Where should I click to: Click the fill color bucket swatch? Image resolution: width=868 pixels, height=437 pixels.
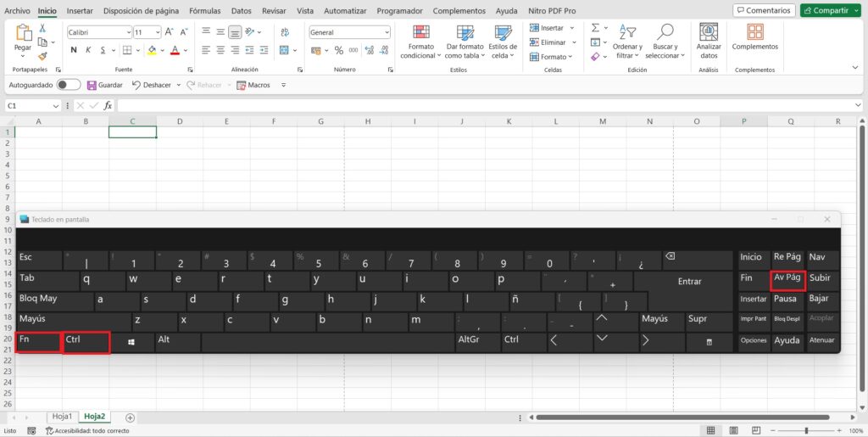pyautogui.click(x=153, y=50)
